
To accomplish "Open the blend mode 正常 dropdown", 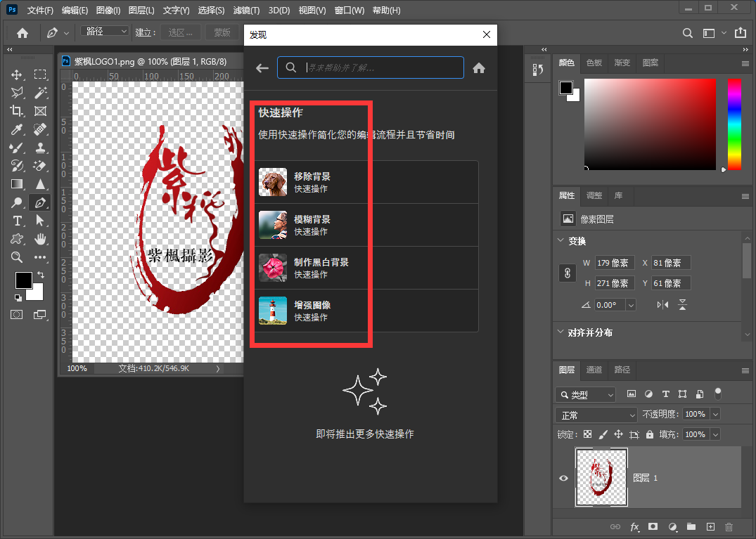I will coord(596,415).
